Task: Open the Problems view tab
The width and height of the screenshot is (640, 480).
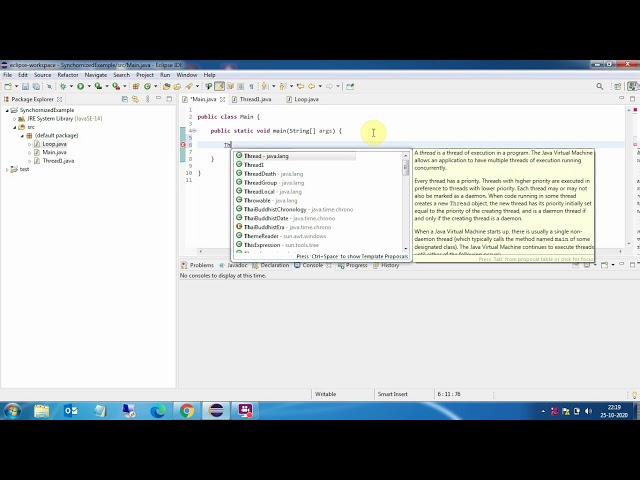Action: 198,265
